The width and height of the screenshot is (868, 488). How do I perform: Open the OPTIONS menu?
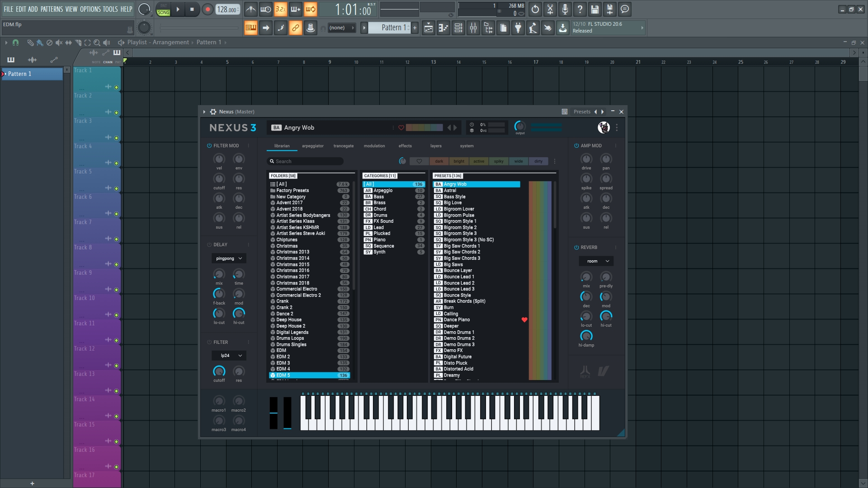pyautogui.click(x=90, y=9)
